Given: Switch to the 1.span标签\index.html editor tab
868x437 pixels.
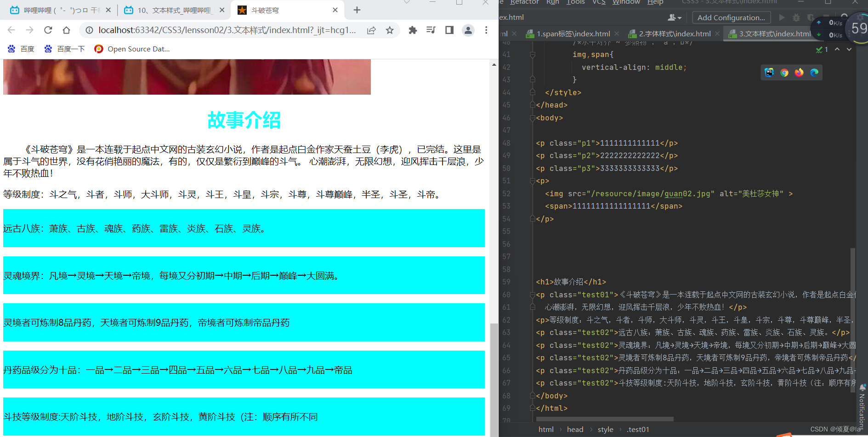Looking at the screenshot, I should click(x=573, y=34).
